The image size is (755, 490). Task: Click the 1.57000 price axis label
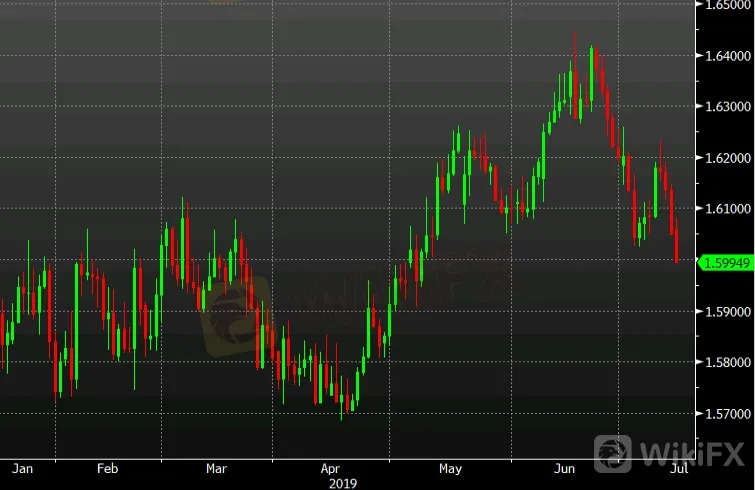(728, 413)
